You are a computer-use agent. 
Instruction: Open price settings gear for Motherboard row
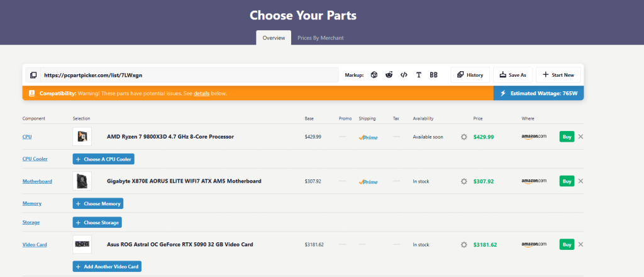(464, 181)
